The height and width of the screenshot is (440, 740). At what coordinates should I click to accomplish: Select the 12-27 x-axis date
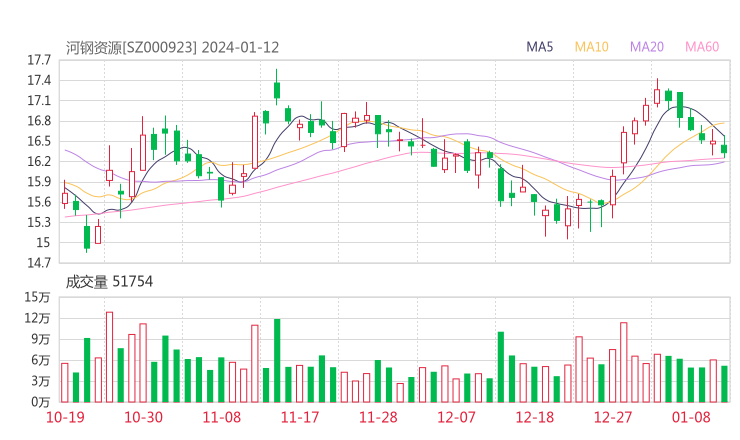613,417
